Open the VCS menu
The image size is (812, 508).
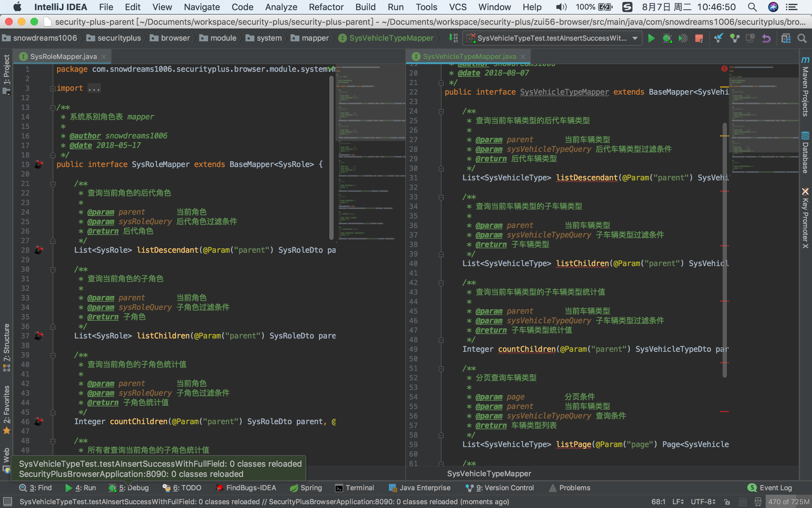(x=458, y=7)
